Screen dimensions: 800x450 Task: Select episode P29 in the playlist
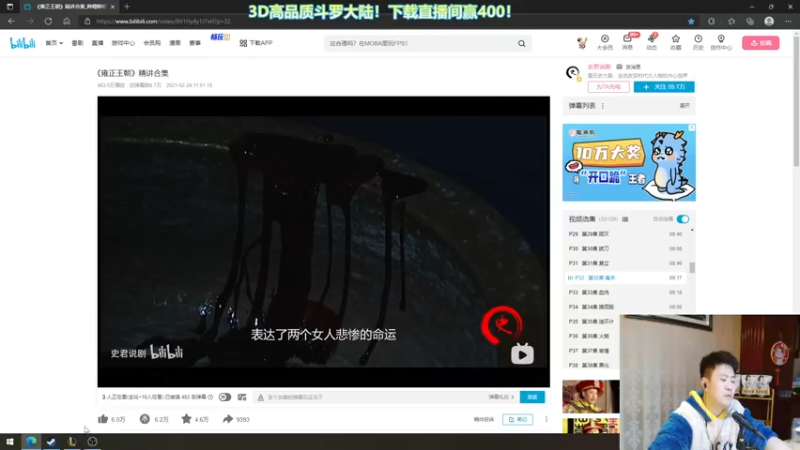pyautogui.click(x=626, y=234)
